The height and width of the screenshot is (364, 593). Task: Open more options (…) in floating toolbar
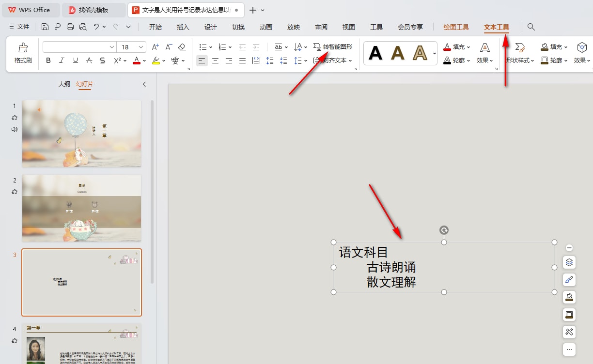pyautogui.click(x=569, y=349)
